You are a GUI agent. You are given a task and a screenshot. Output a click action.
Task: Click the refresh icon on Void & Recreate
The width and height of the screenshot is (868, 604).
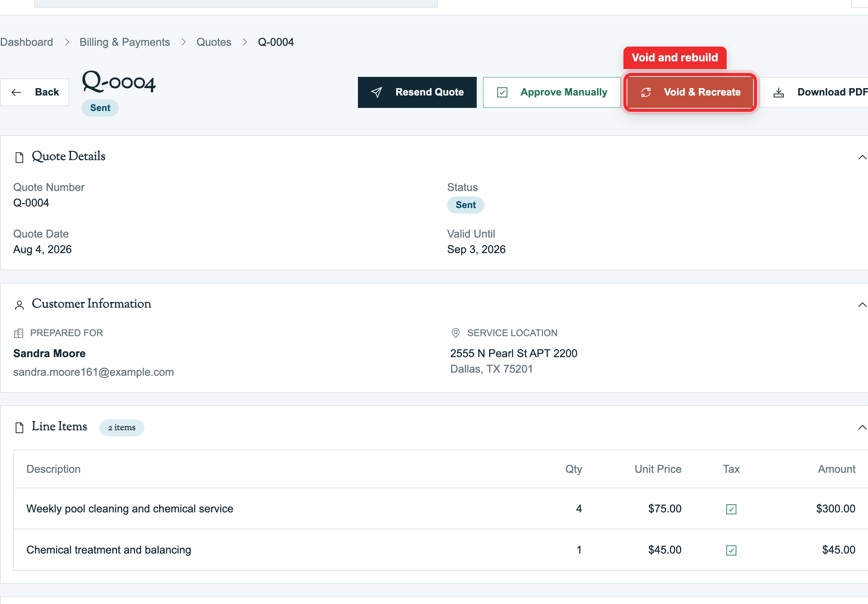coord(646,92)
